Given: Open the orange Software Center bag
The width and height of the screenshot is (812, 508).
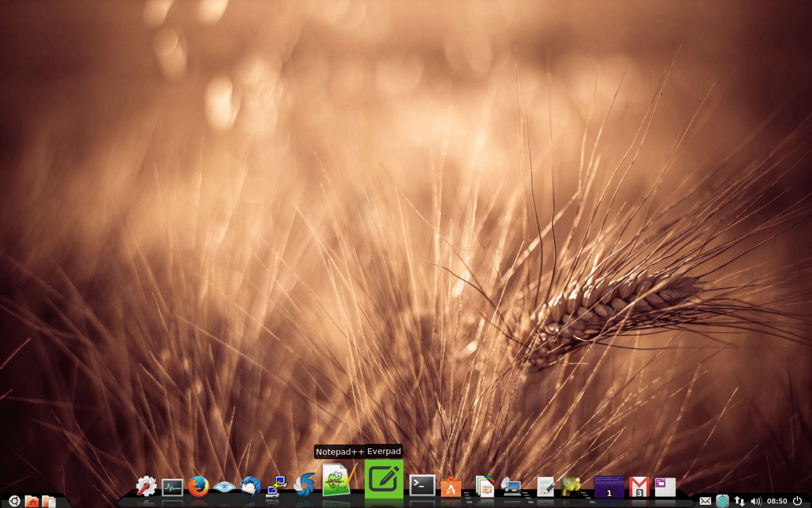Looking at the screenshot, I should click(451, 486).
